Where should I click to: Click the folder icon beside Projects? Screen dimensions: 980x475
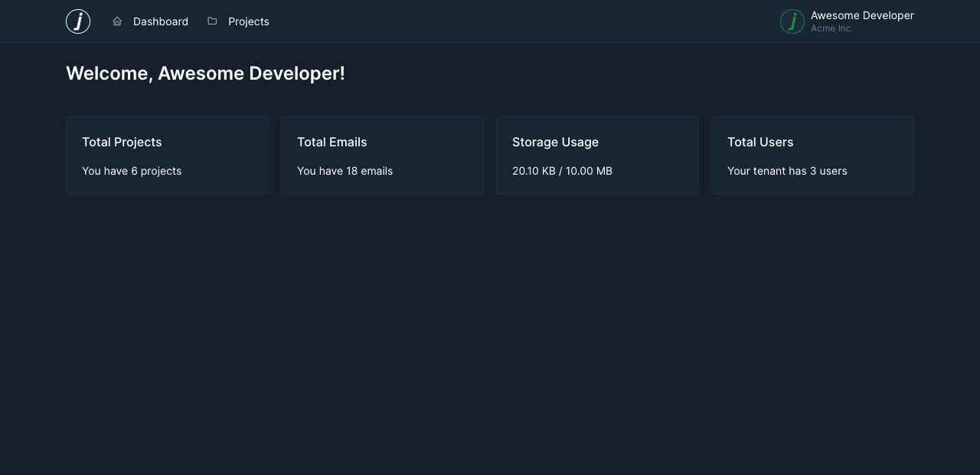click(x=212, y=21)
